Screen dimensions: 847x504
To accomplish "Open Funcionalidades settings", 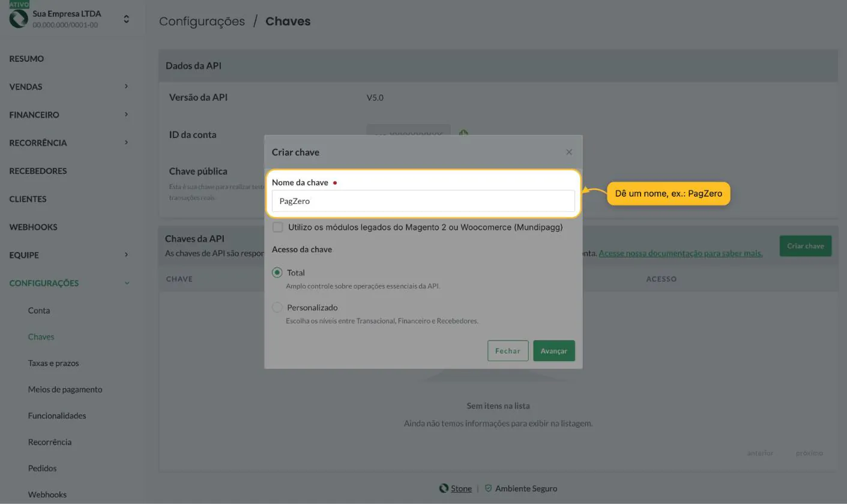I will [57, 416].
